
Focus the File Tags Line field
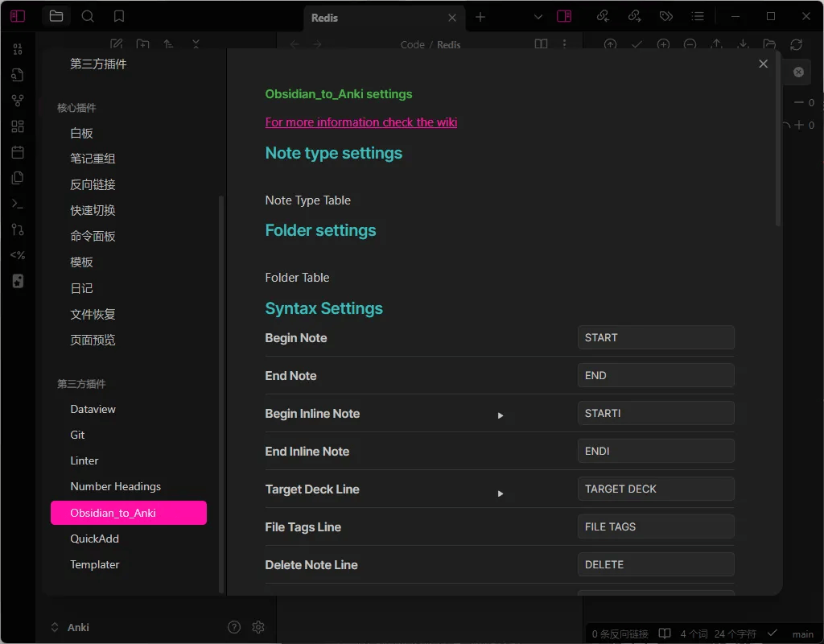coord(656,526)
